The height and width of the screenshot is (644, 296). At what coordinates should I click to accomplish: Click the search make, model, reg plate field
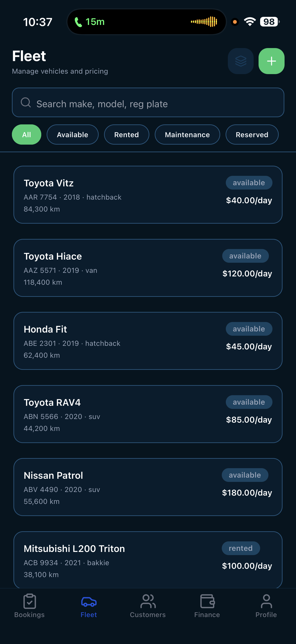[x=155, y=104]
